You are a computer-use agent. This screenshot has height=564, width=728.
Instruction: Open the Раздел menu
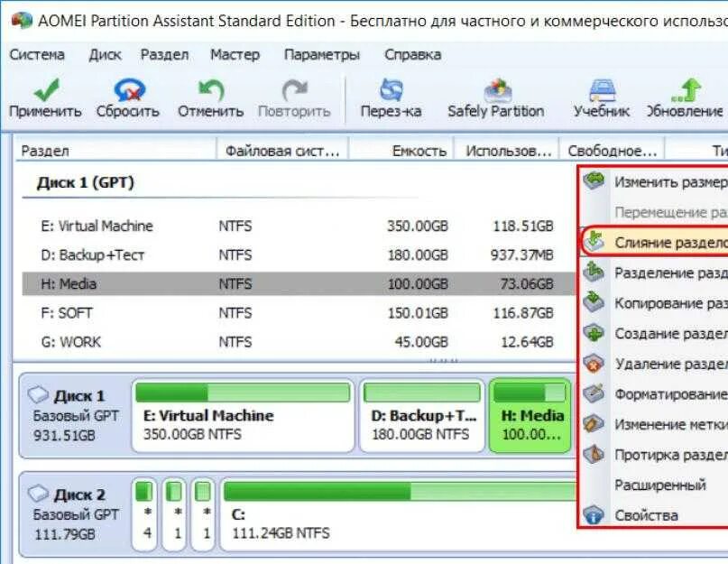tap(165, 55)
